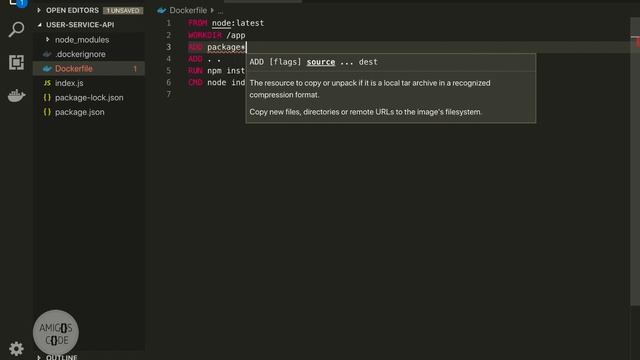Open index.js in the explorer
The image size is (640, 360).
point(69,83)
